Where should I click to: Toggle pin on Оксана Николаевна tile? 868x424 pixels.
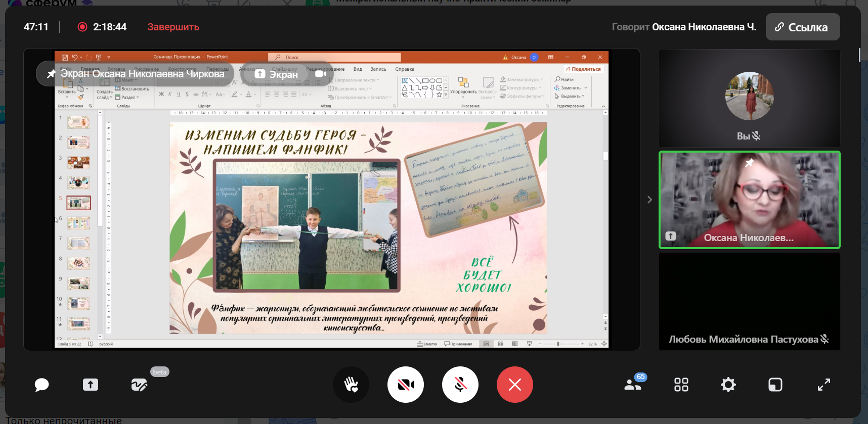750,162
